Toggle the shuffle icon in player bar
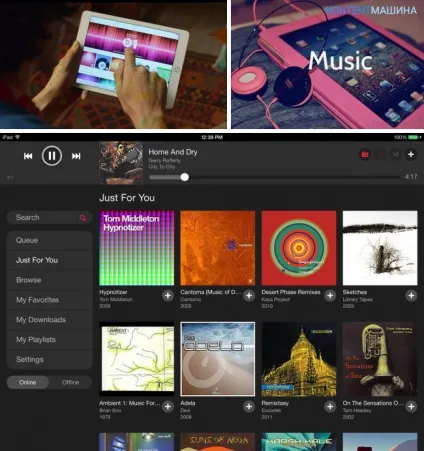The width and height of the screenshot is (424, 451). click(396, 154)
